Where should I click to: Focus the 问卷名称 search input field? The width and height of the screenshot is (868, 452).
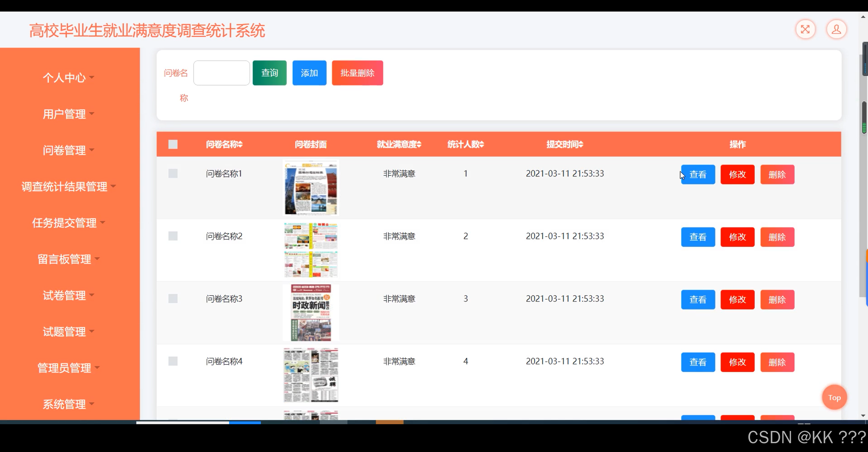221,73
